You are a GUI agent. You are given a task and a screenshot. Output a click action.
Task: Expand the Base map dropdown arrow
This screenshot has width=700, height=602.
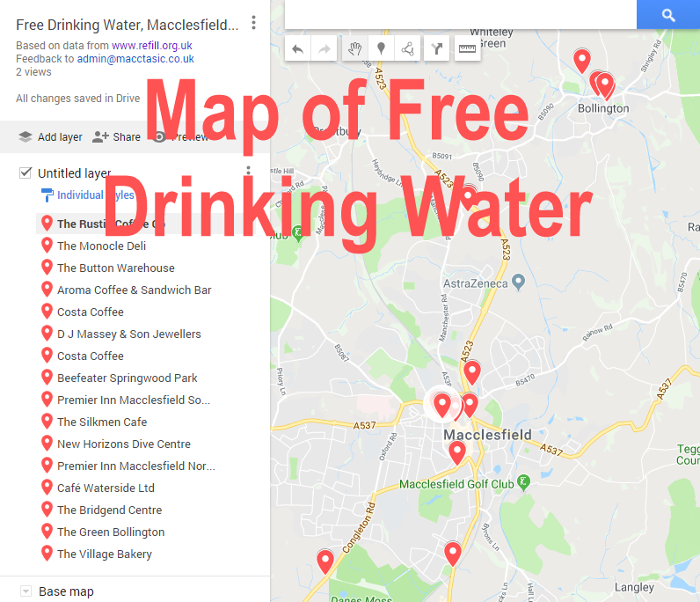click(x=26, y=591)
